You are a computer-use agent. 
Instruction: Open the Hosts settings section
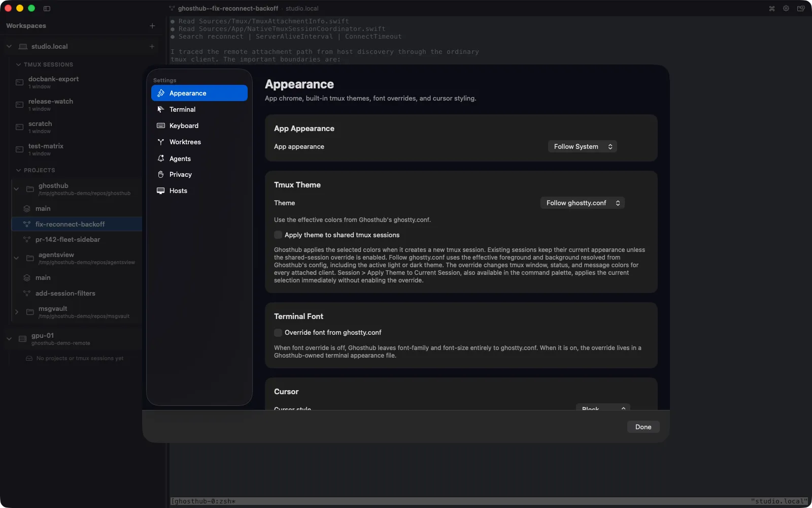pos(199,190)
